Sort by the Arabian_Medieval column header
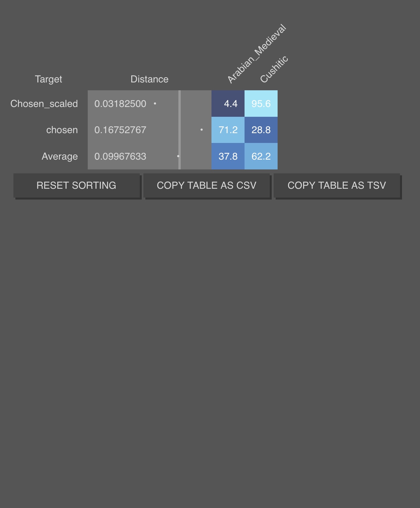This screenshot has width=420, height=508. [256, 54]
